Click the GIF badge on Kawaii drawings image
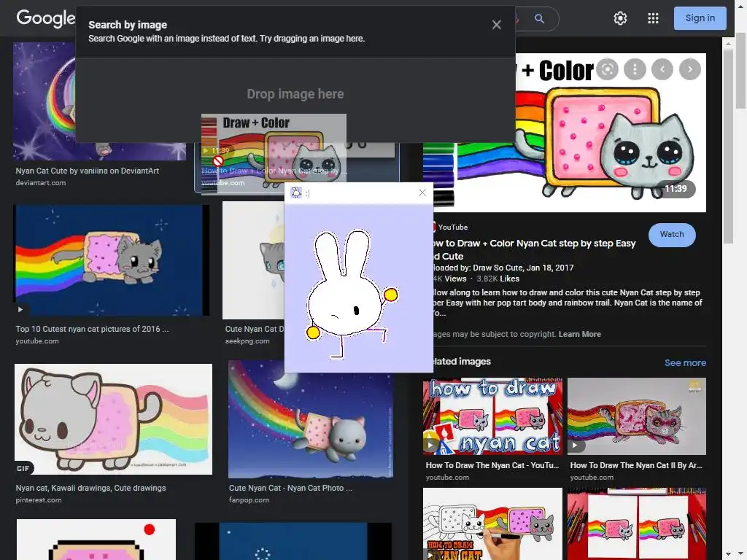 (x=23, y=469)
